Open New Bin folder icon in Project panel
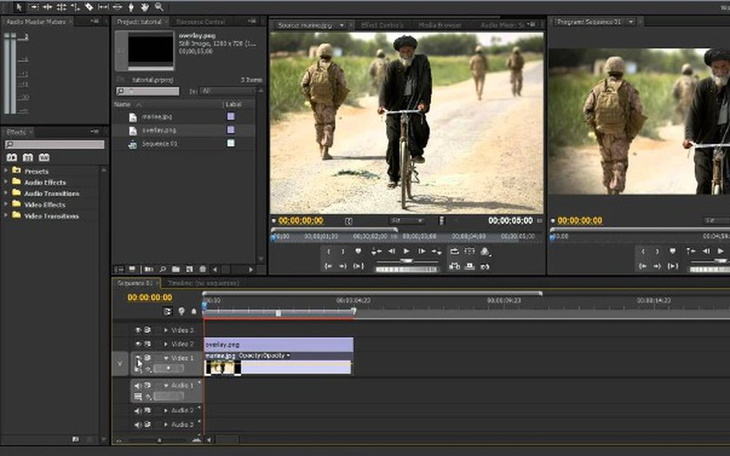The image size is (730, 456). [x=176, y=269]
